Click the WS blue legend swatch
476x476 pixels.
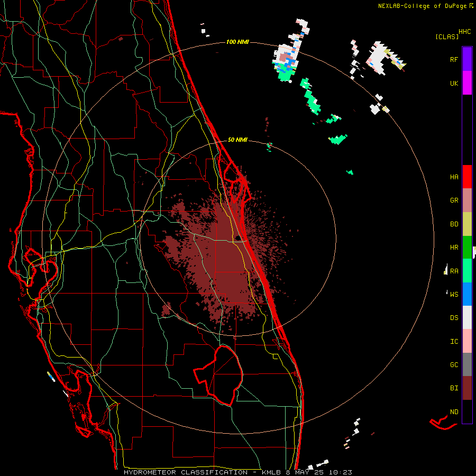click(x=467, y=294)
